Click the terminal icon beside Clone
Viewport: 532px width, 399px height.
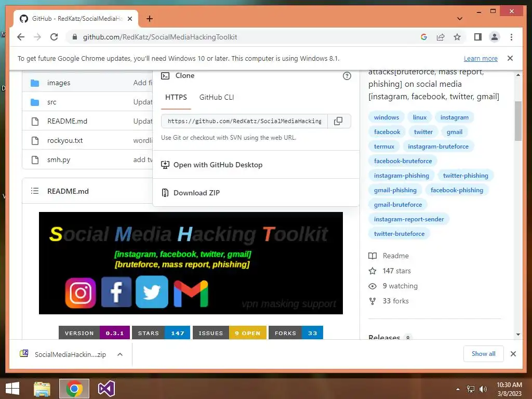(x=165, y=76)
